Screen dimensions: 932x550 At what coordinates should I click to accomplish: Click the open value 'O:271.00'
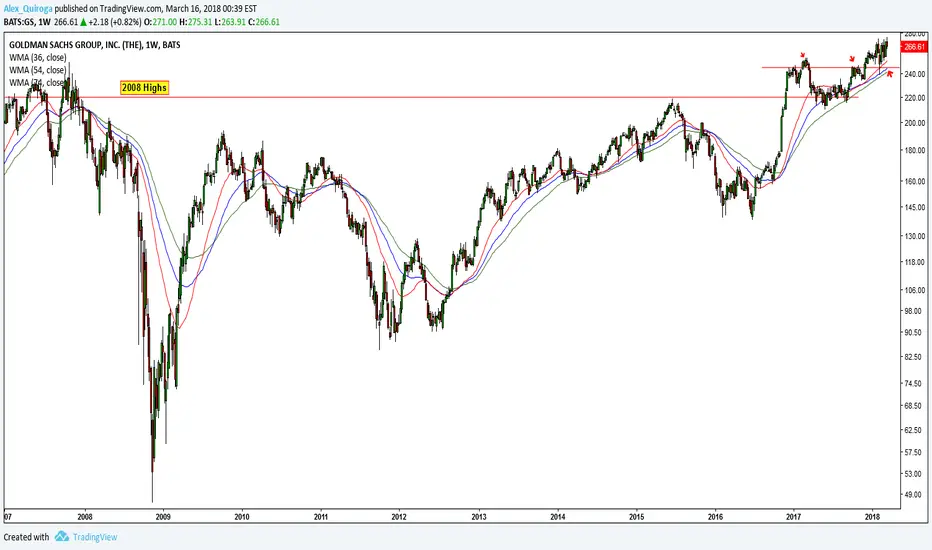162,22
